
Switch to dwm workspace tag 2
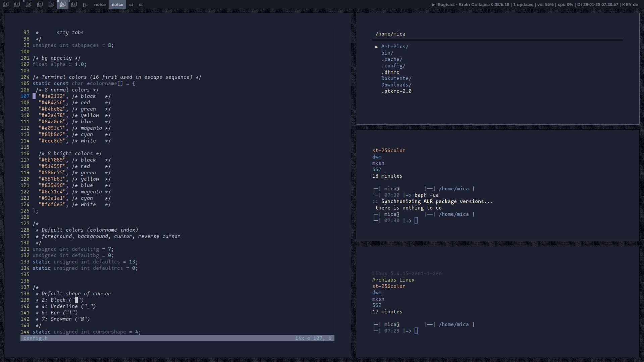(17, 4)
